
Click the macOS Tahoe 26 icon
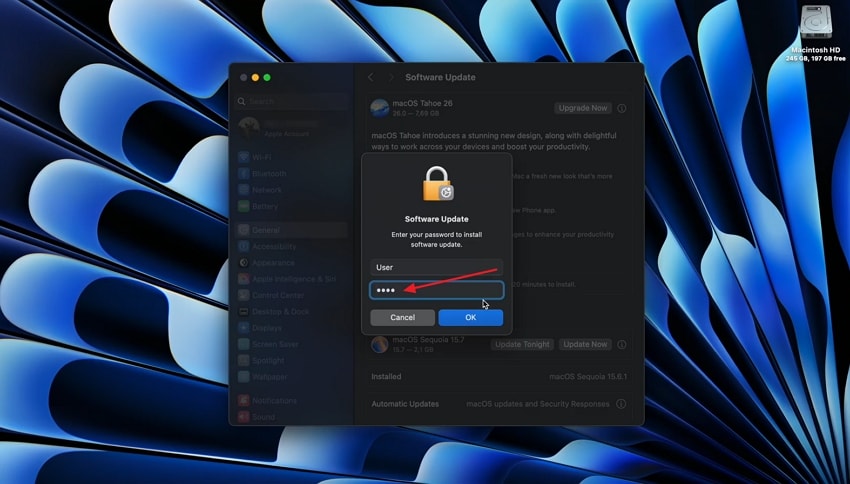(379, 108)
